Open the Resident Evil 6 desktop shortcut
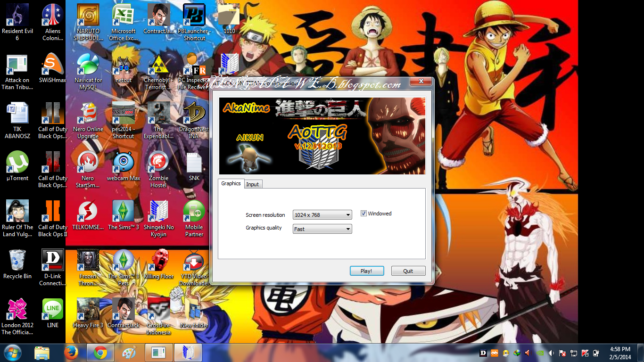This screenshot has height=362, width=644. pyautogui.click(x=17, y=23)
